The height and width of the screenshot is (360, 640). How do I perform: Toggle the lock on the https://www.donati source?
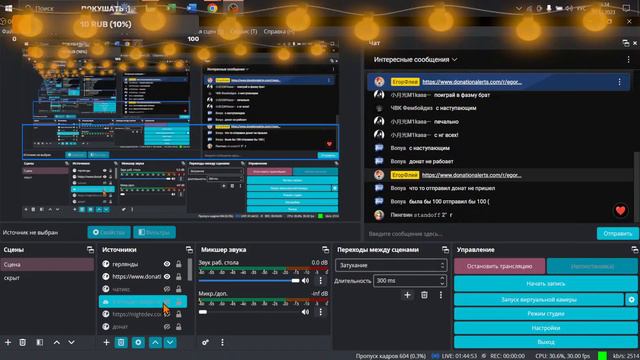tap(179, 276)
